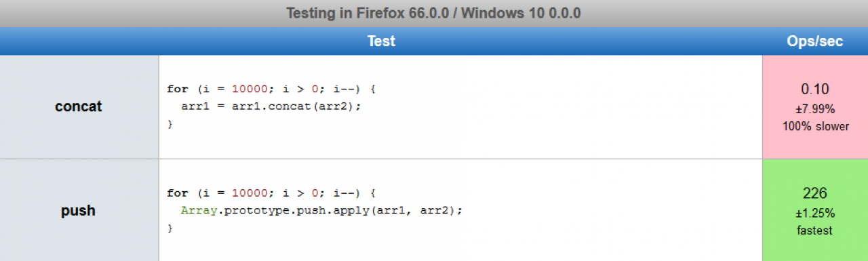Click the 0.10 ops/sec value
This screenshot has width=868, height=261.
[815, 89]
